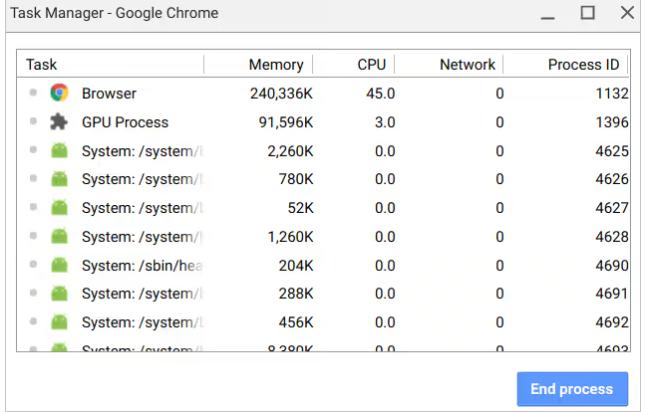Viewport: 655px width, 412px height.
Task: Click CPU value 45.0 for Browser
Action: pos(381,94)
